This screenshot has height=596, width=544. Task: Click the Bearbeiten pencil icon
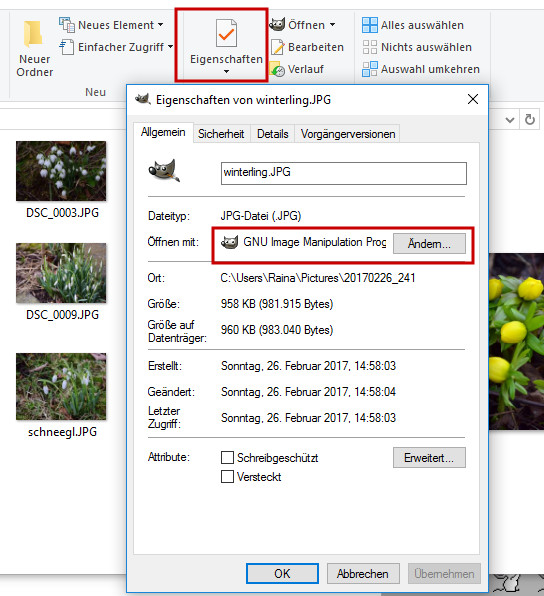pos(278,47)
